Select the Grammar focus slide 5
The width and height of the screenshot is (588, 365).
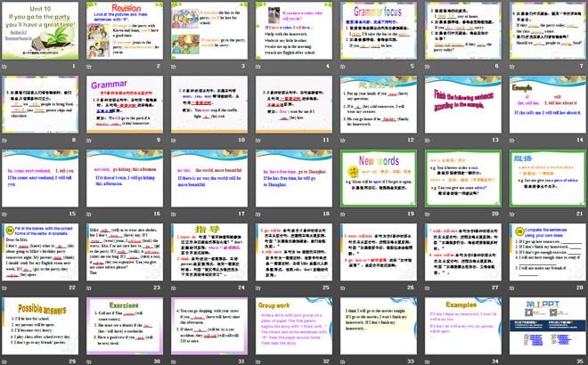pos(379,30)
